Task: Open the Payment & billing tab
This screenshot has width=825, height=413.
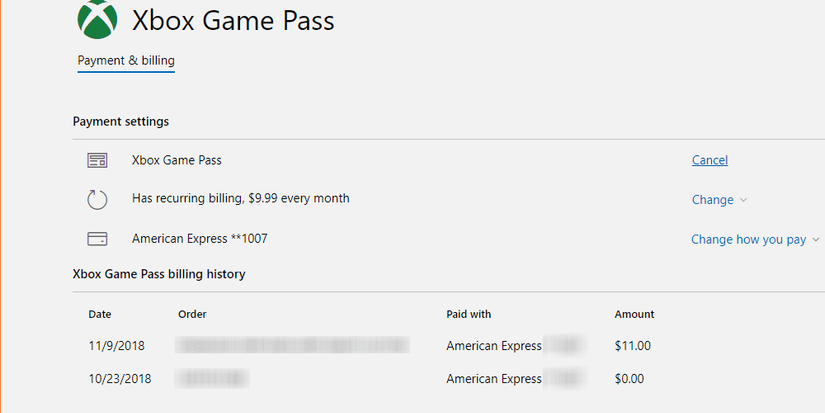Action: [x=126, y=61]
